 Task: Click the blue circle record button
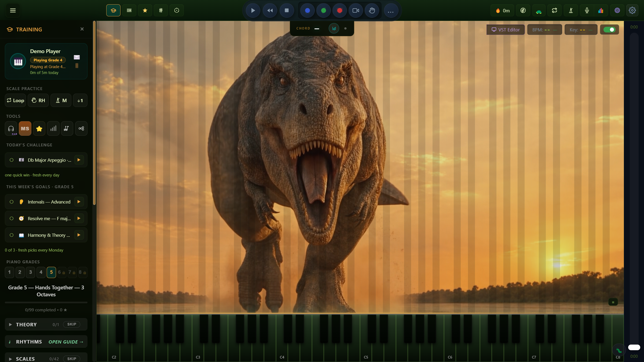pyautogui.click(x=308, y=10)
